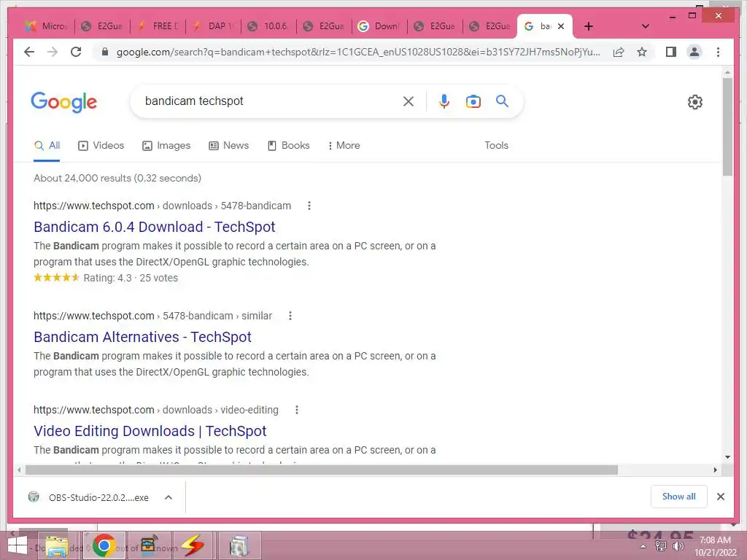Image resolution: width=747 pixels, height=560 pixels.
Task: Start voice search with the microphone
Action: [x=444, y=101]
